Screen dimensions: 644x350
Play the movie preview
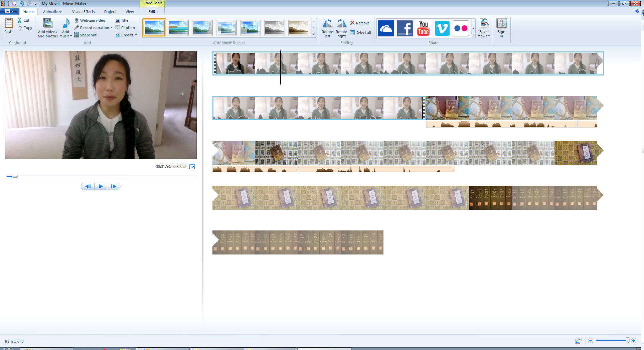(x=101, y=186)
